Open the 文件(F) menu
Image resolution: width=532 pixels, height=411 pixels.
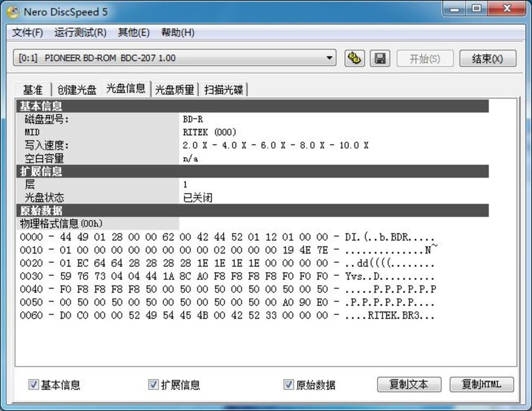coord(28,32)
